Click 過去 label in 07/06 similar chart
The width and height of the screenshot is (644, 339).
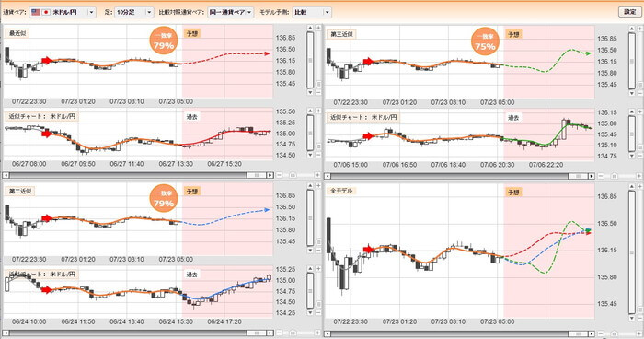point(513,118)
